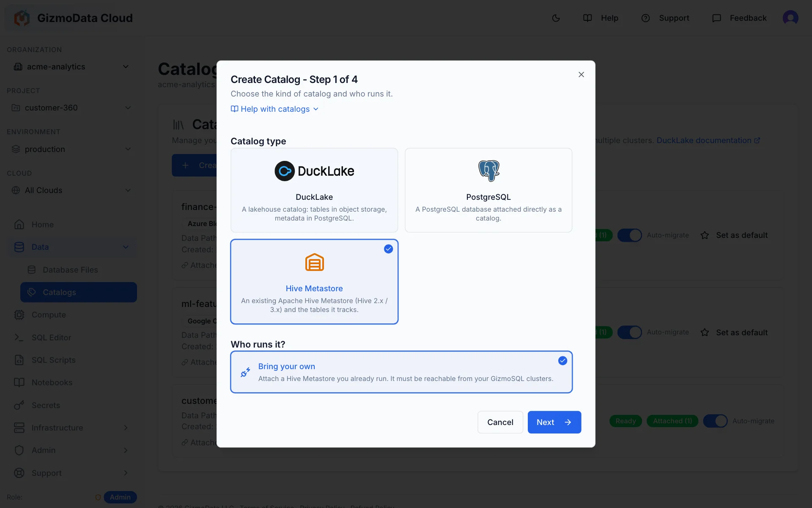The height and width of the screenshot is (508, 812).
Task: Toggle Auto-migrate for customer catalog
Action: point(716,421)
